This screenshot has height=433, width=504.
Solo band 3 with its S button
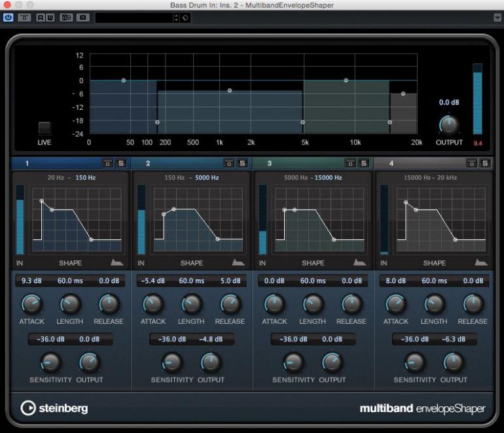[x=363, y=164]
